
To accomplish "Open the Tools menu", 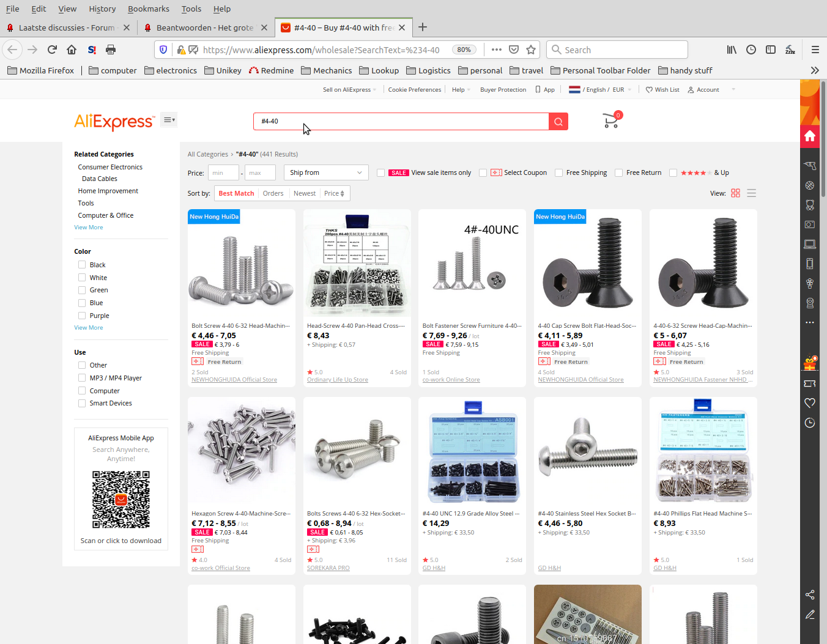I will coord(191,9).
